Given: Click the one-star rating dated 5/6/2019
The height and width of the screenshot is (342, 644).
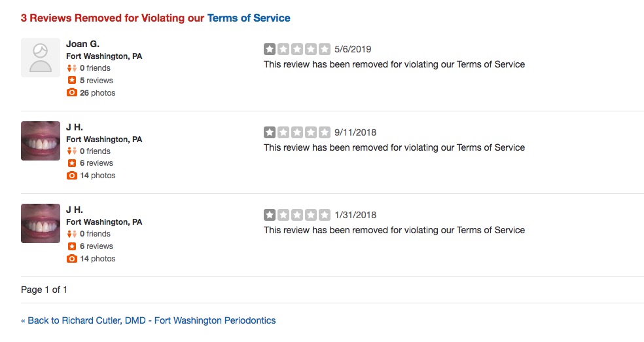Looking at the screenshot, I should point(297,49).
